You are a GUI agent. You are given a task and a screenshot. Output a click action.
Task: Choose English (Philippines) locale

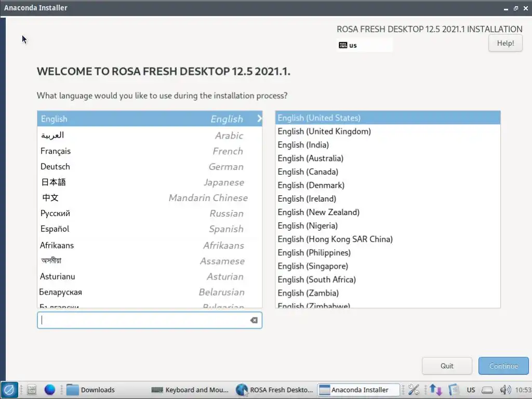(x=388, y=253)
